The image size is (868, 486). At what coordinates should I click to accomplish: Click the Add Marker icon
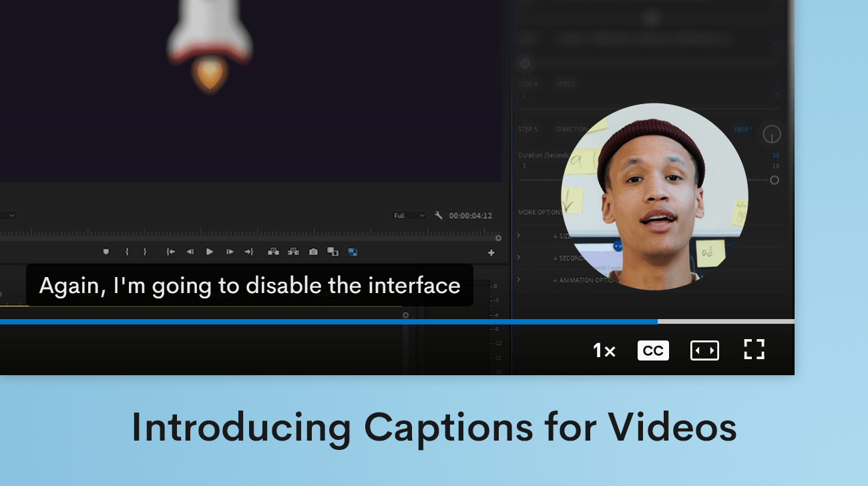(x=105, y=252)
